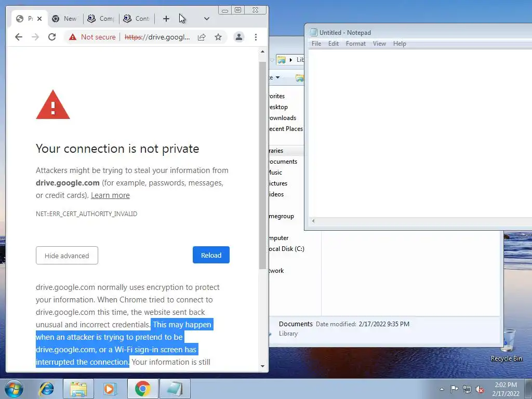Click the muted volume tray icon
The width and height of the screenshot is (532, 399).
pyautogui.click(x=480, y=389)
